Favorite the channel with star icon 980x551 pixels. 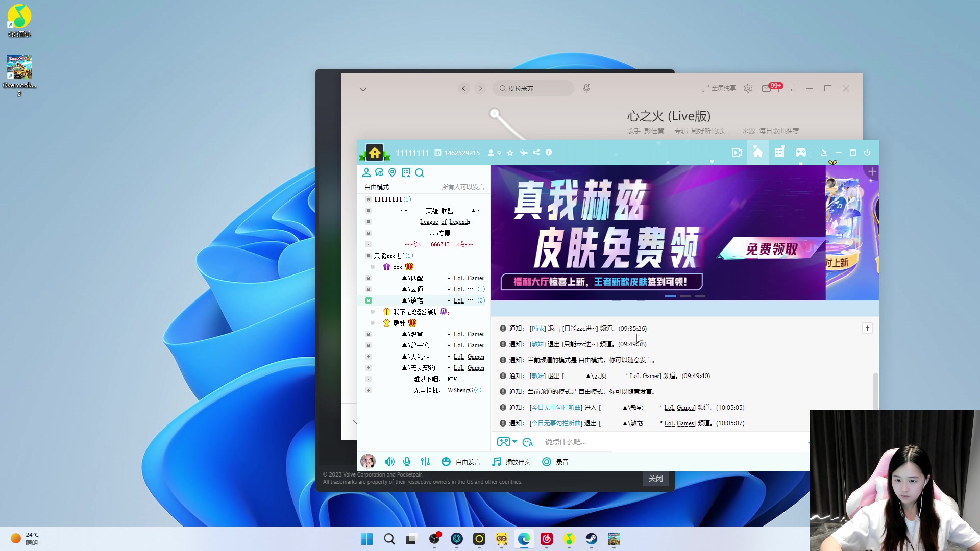pyautogui.click(x=510, y=153)
